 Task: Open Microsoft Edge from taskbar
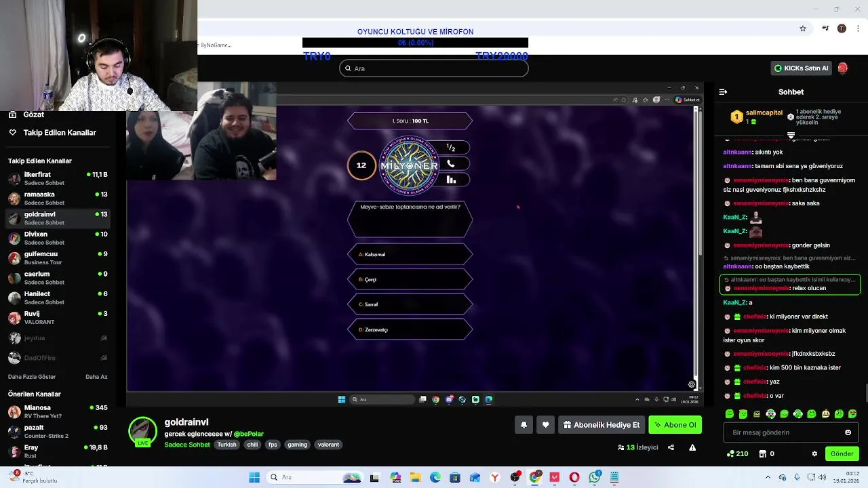pos(435,478)
